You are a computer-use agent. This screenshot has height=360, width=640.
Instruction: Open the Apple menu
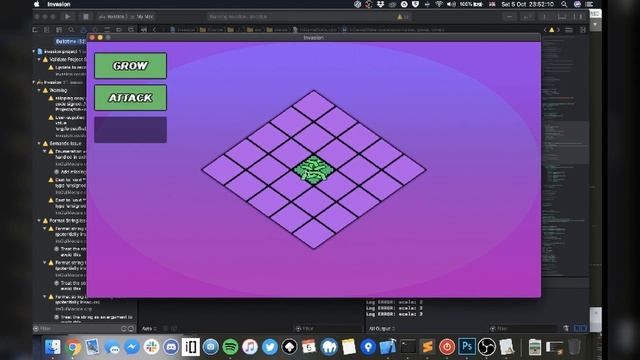tap(37, 4)
